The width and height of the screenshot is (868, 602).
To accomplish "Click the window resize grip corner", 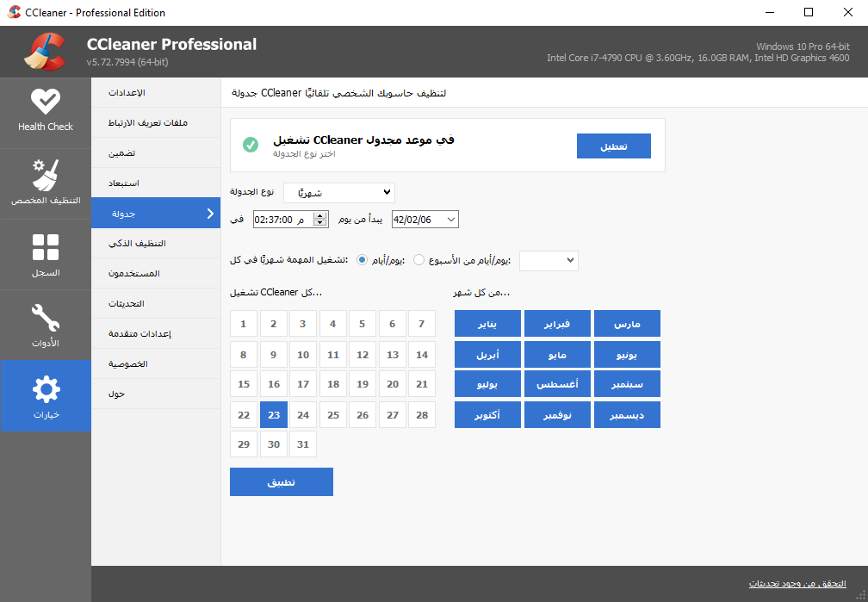I will 861,596.
